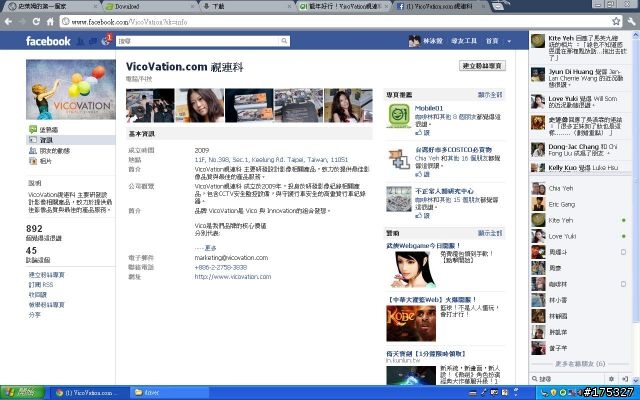Subscribe via the RSS link in sidebar

coord(41,284)
